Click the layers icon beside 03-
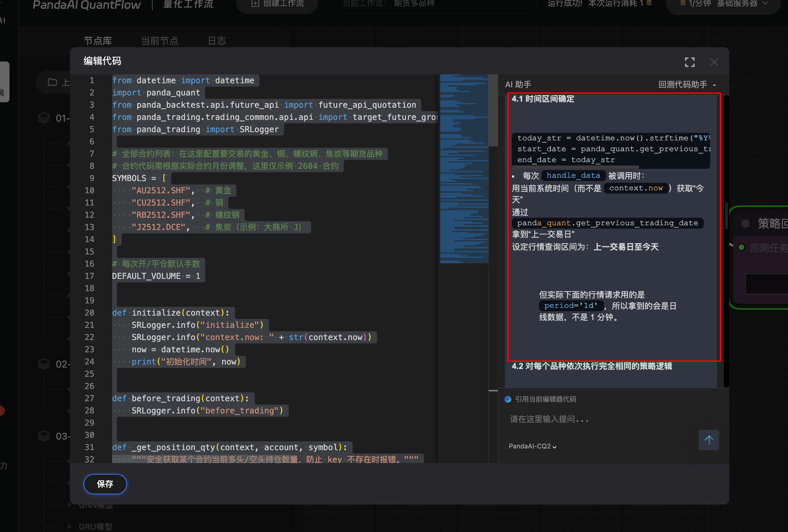 point(44,436)
